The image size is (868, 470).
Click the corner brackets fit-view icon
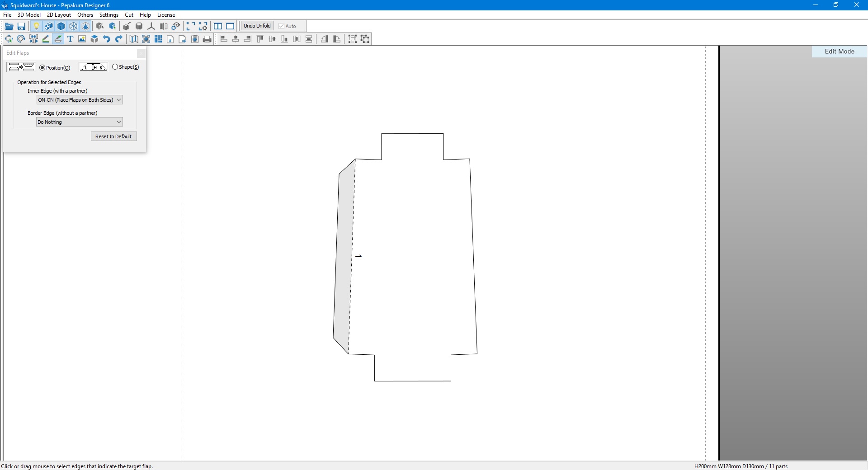tap(191, 26)
